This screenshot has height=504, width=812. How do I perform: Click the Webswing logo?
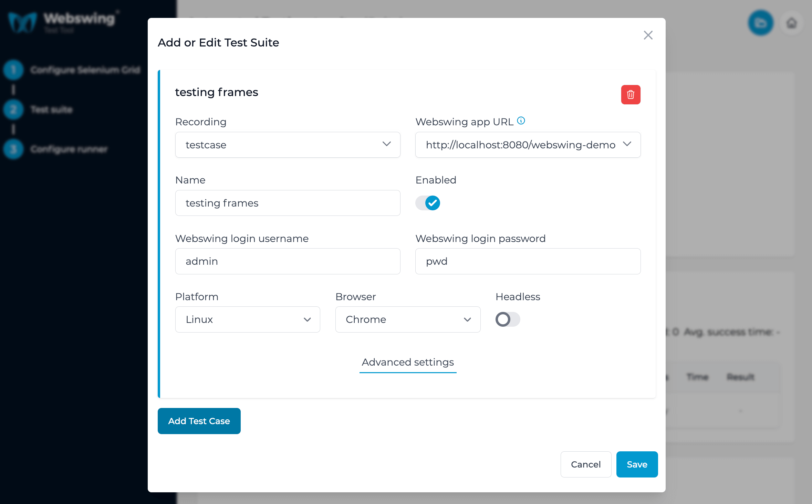tap(62, 21)
